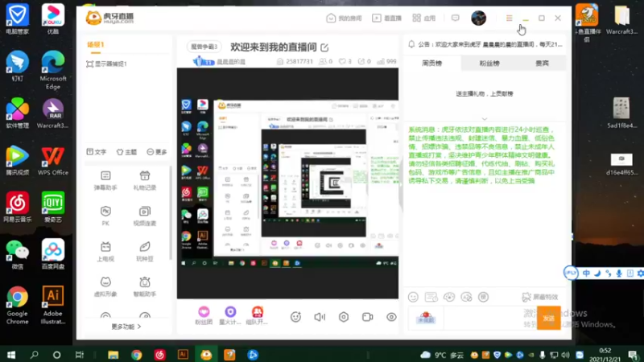Open the 上电视 TV feature
Image resolution: width=644 pixels, height=362 pixels.
(105, 251)
